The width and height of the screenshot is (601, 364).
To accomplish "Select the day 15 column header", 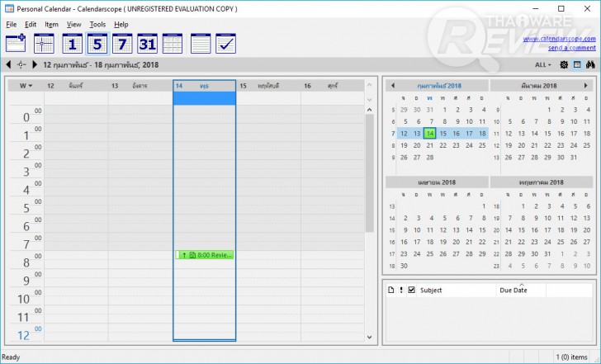I will click(x=268, y=86).
